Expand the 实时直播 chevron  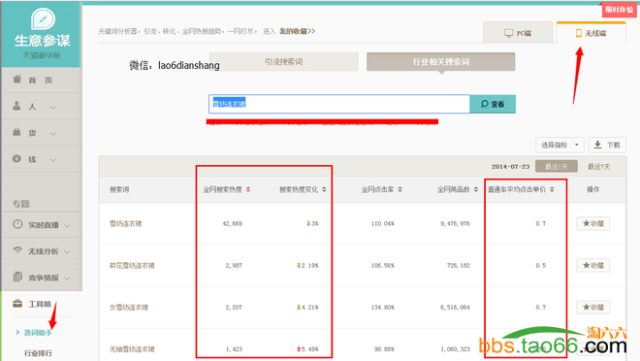[x=67, y=225]
